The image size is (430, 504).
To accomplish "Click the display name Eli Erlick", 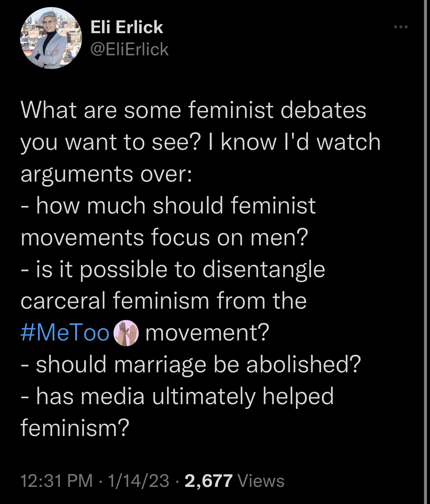I will [x=127, y=27].
